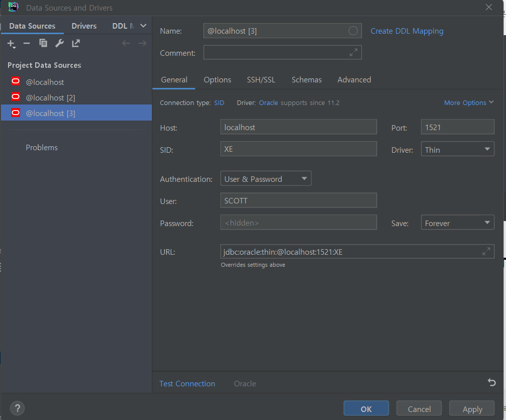Expand the Comment field editor
Screen dimensions: 506x420
click(x=354, y=52)
